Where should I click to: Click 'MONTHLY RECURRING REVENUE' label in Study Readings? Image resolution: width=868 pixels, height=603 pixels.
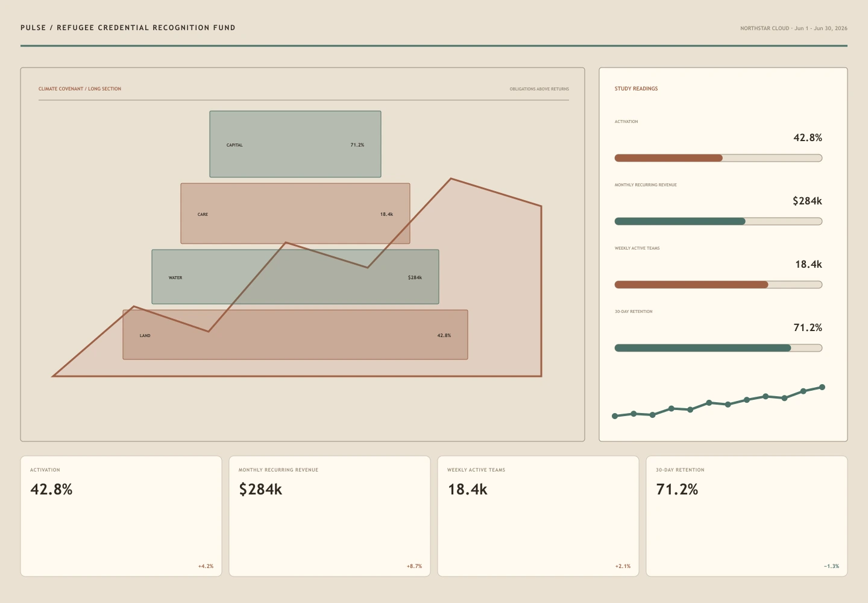(x=646, y=185)
